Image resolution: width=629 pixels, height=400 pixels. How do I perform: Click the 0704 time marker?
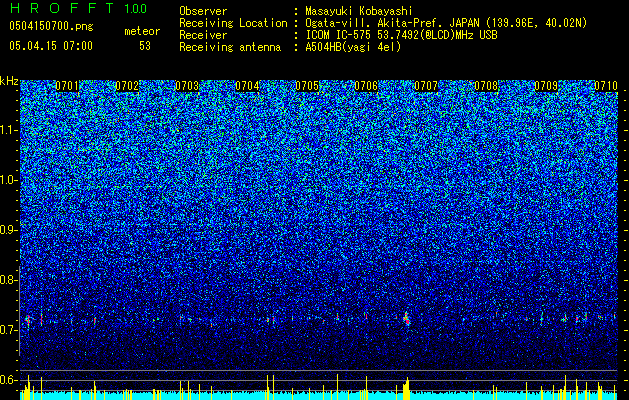click(x=247, y=86)
